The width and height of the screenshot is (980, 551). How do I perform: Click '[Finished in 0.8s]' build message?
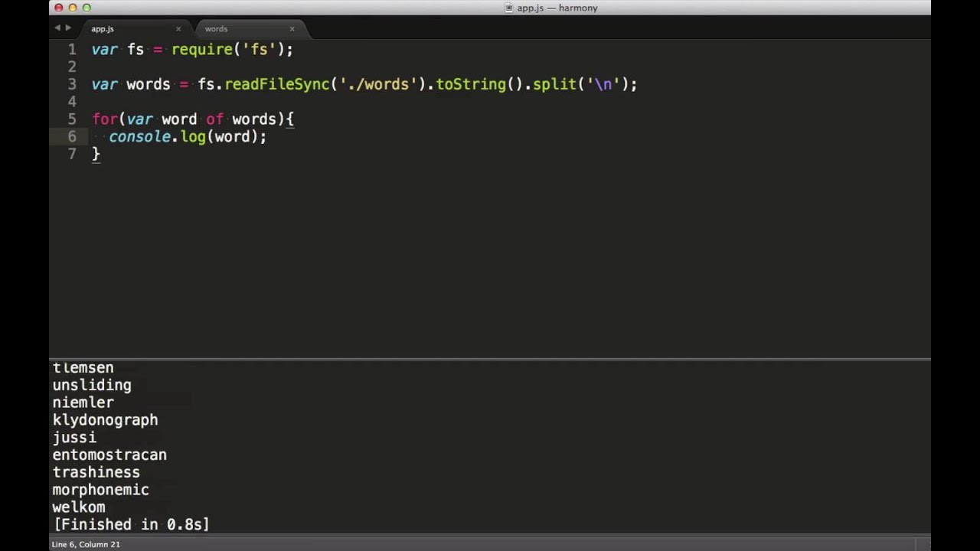click(x=131, y=525)
